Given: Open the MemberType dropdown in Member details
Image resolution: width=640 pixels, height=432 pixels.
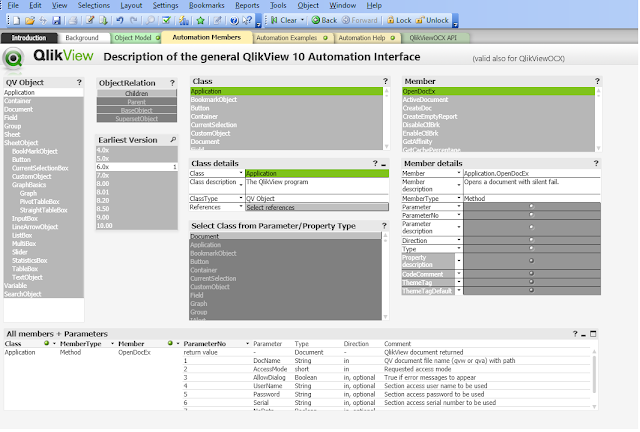Looking at the screenshot, I should tap(459, 198).
